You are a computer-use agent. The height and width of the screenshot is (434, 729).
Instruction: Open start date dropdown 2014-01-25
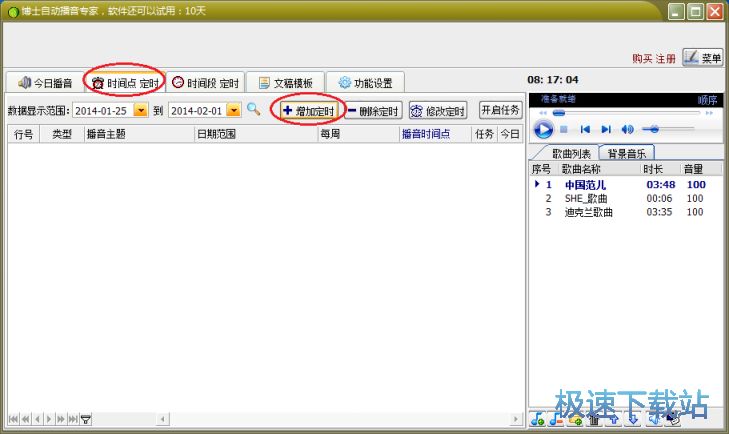click(140, 110)
